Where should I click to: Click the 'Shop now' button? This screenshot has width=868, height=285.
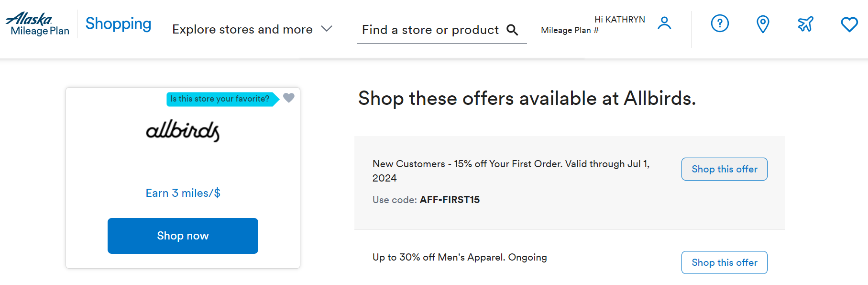[x=182, y=236]
